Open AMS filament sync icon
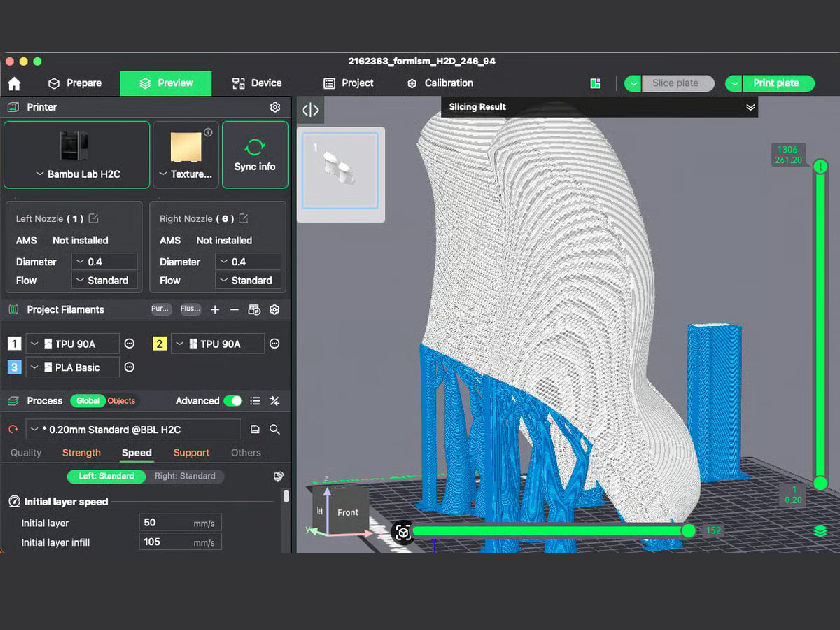This screenshot has width=840, height=630. 254,310
